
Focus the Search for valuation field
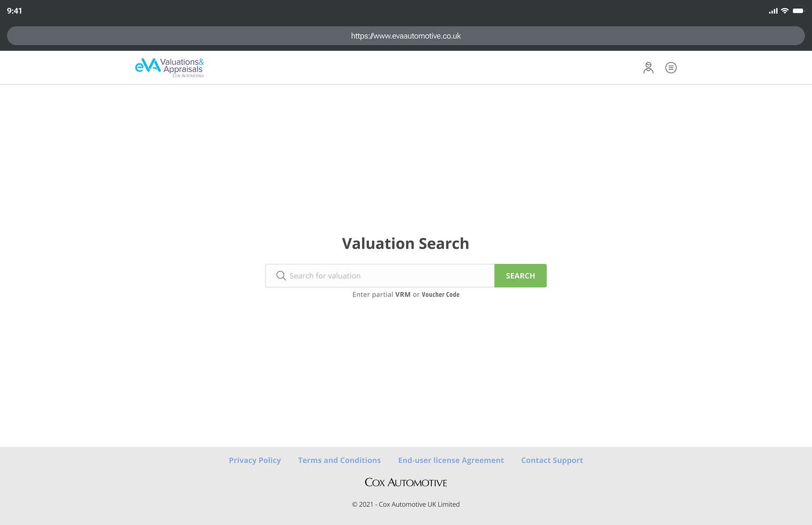pos(380,276)
